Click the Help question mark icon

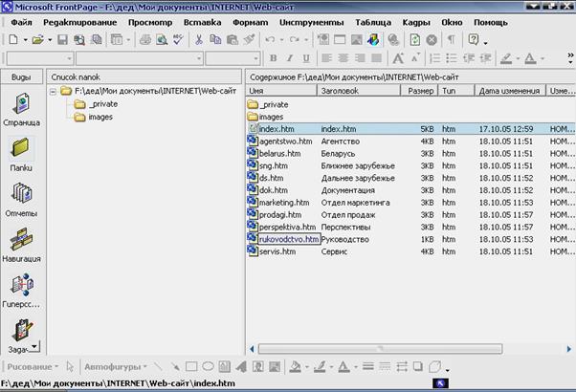point(474,39)
